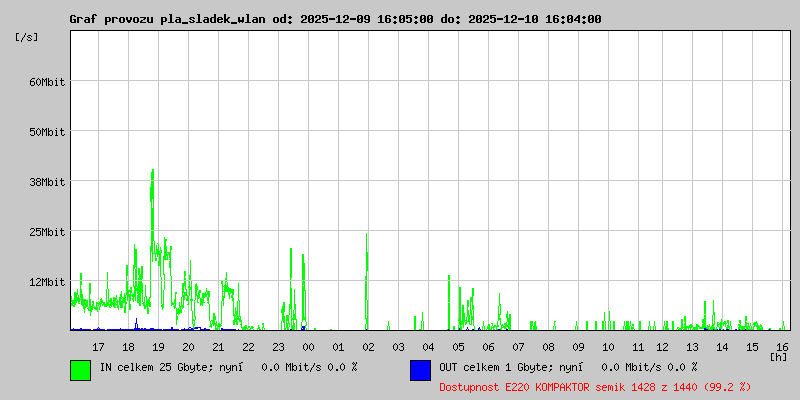Click the '[/s]' unit label at top-left
The height and width of the screenshot is (400, 800).
click(x=27, y=37)
